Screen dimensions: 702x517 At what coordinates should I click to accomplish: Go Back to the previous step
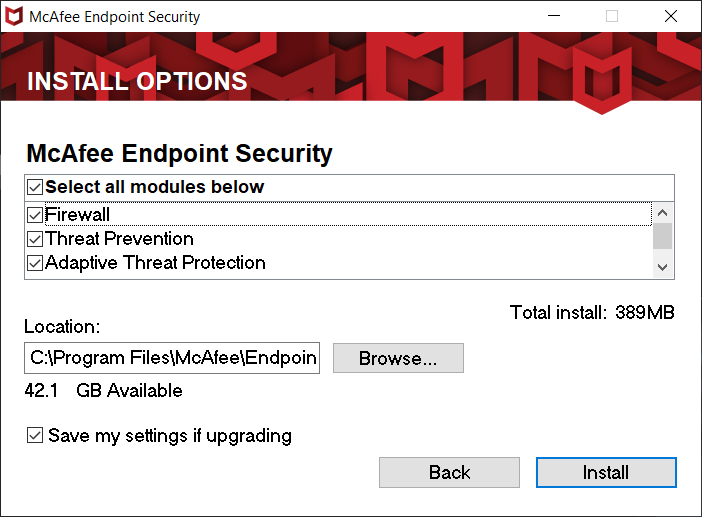449,472
